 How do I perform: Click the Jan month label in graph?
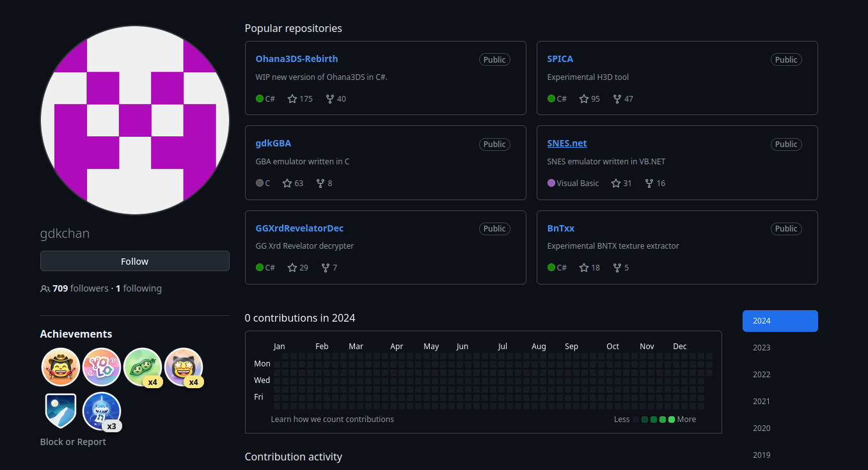pyautogui.click(x=279, y=347)
